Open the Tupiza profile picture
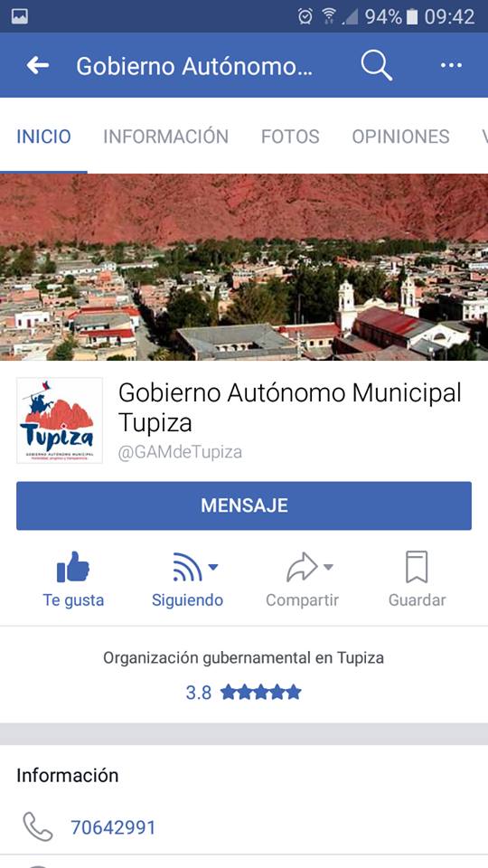Image resolution: width=488 pixels, height=868 pixels. pyautogui.click(x=60, y=420)
